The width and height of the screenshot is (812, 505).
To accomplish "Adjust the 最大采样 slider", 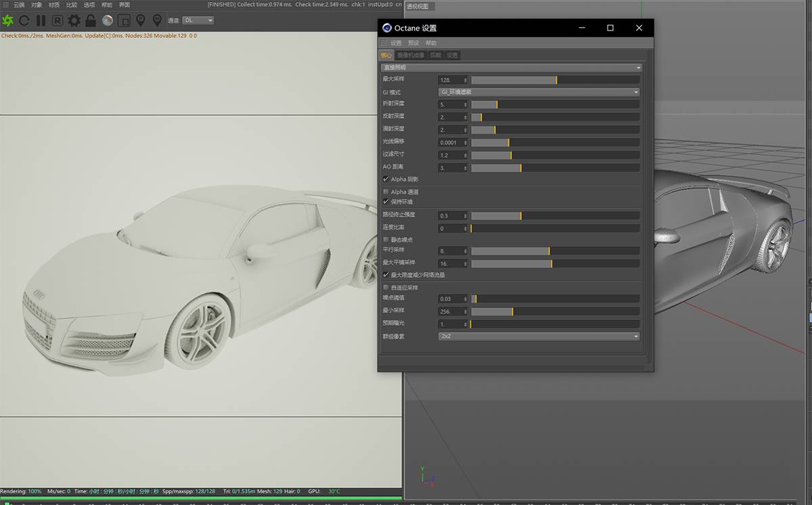I will [x=556, y=80].
